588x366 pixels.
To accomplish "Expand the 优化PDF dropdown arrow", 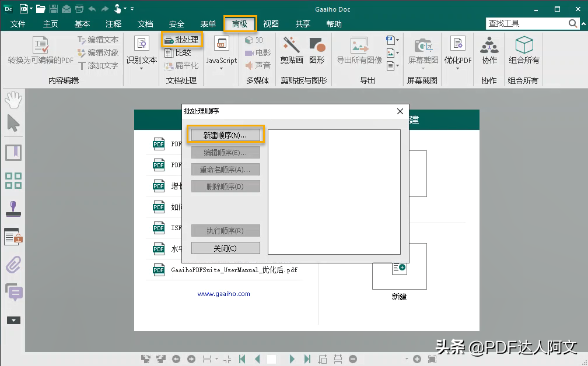I will coord(458,69).
